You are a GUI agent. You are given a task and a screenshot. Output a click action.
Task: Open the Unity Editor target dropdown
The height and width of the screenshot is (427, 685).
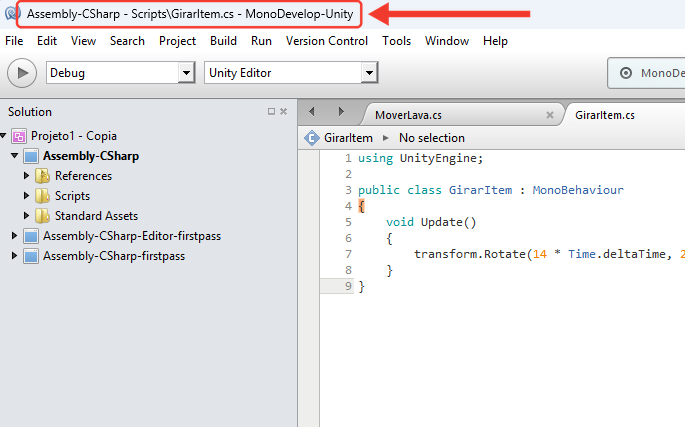pyautogui.click(x=370, y=73)
